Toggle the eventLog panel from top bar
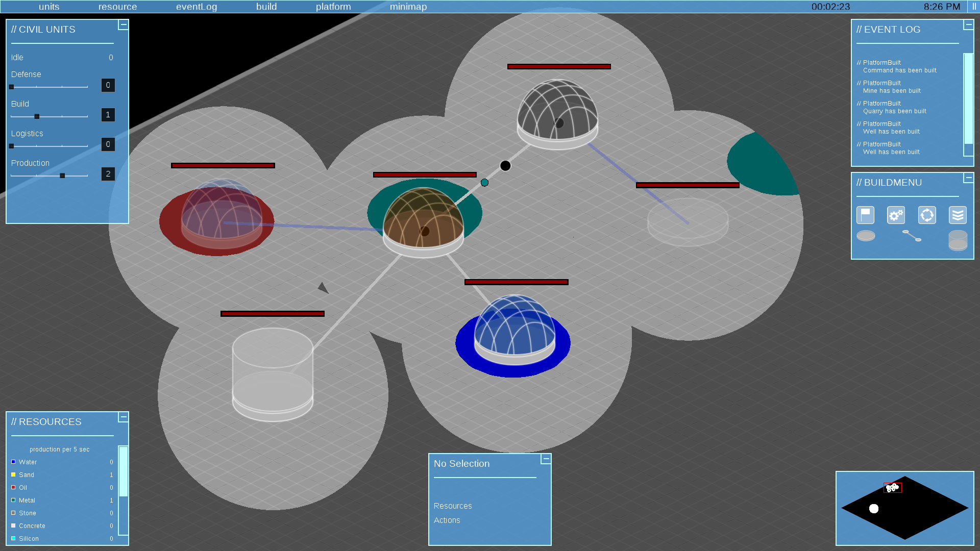The height and width of the screenshot is (551, 980). coord(197,7)
